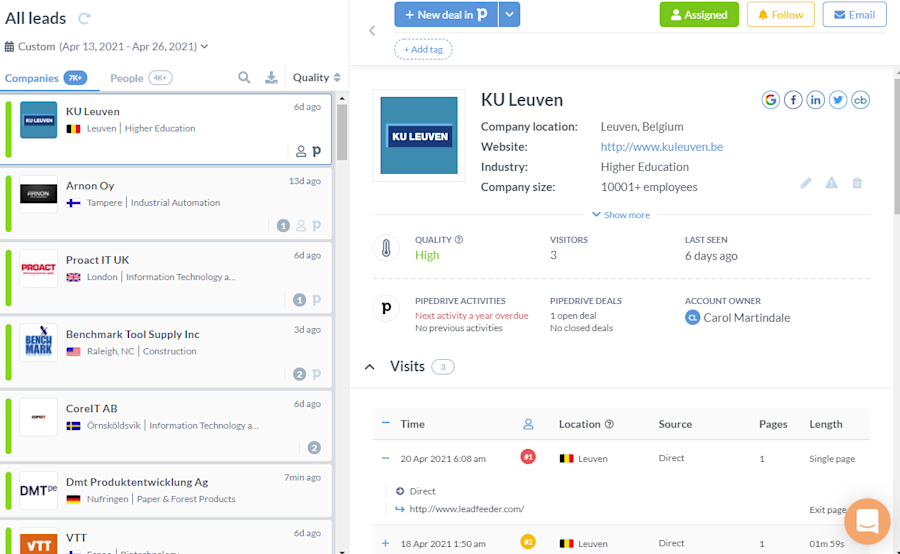
Task: Click the leads list scrollbar thumb
Action: [342, 132]
